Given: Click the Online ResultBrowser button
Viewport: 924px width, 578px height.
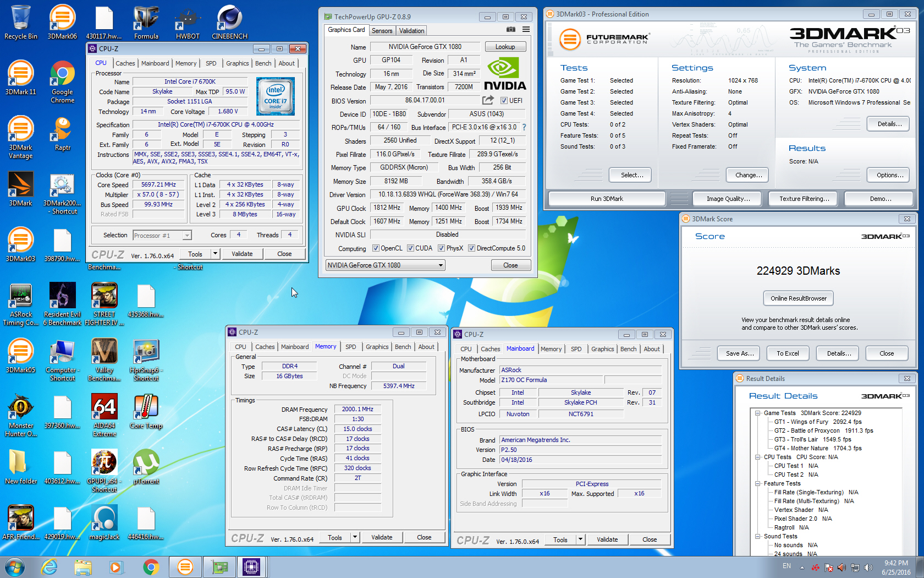Looking at the screenshot, I should coord(798,298).
